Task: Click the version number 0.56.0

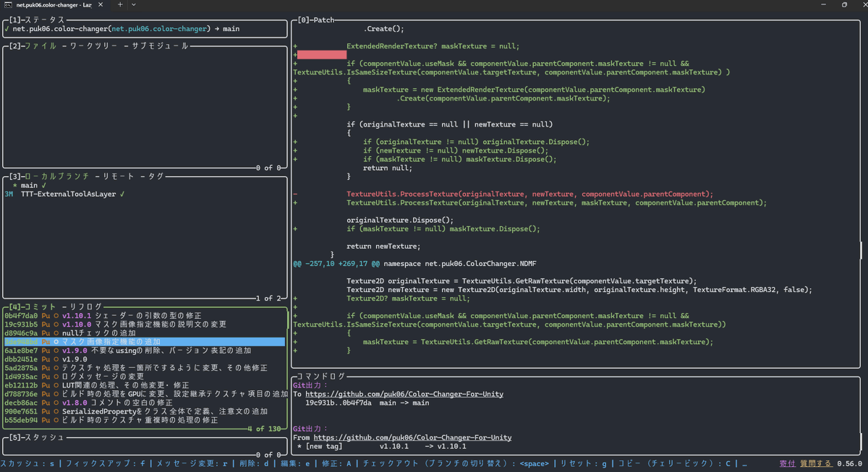Action: [x=849, y=463]
